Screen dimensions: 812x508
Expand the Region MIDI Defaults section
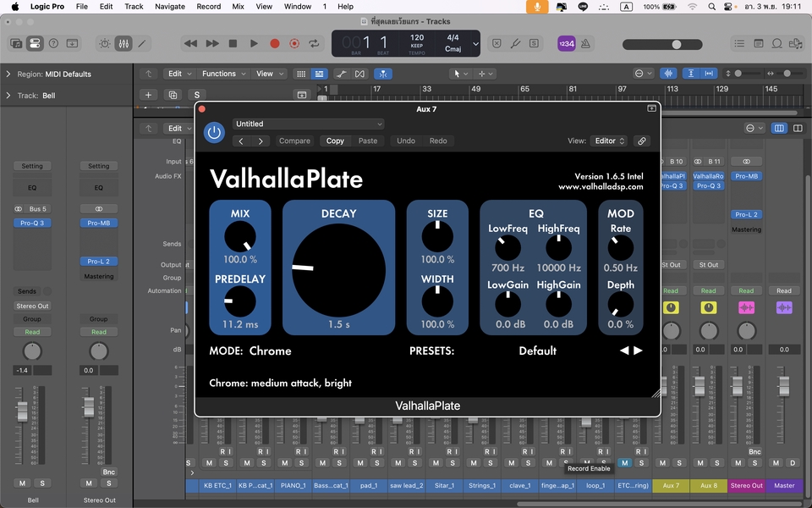(8, 74)
